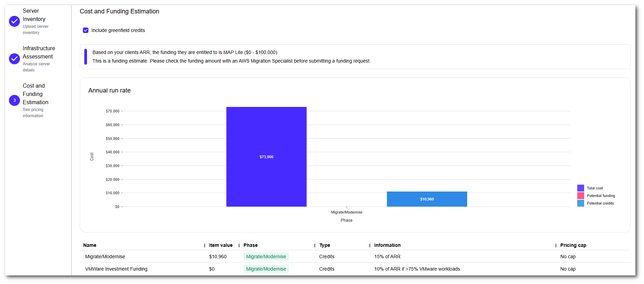644x284 pixels.
Task: Sort table by Name column header
Action: (x=90, y=245)
